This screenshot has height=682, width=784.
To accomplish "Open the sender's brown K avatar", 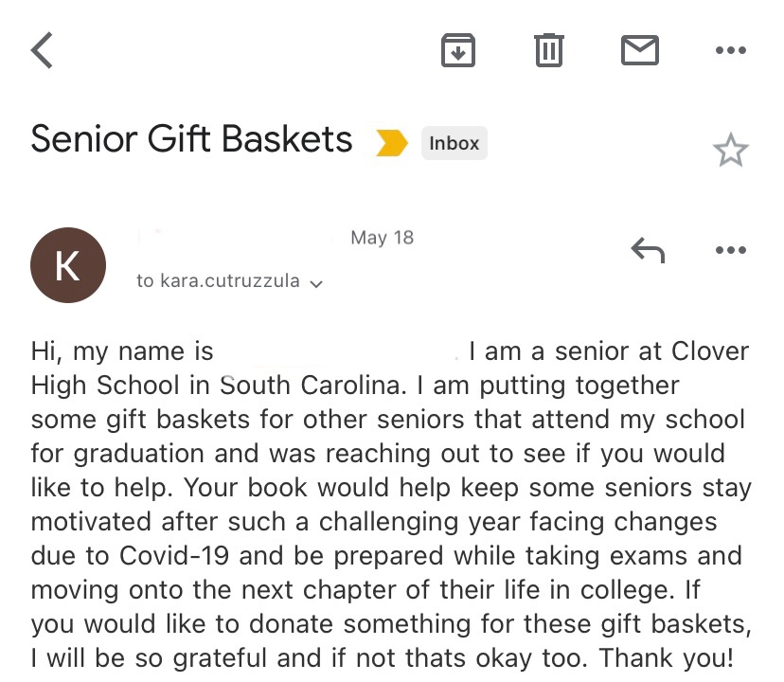I will (68, 265).
